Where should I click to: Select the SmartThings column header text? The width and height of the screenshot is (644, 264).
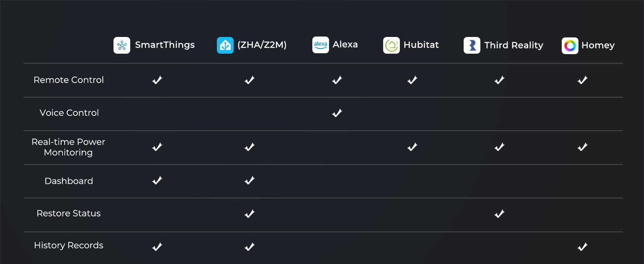click(x=165, y=45)
